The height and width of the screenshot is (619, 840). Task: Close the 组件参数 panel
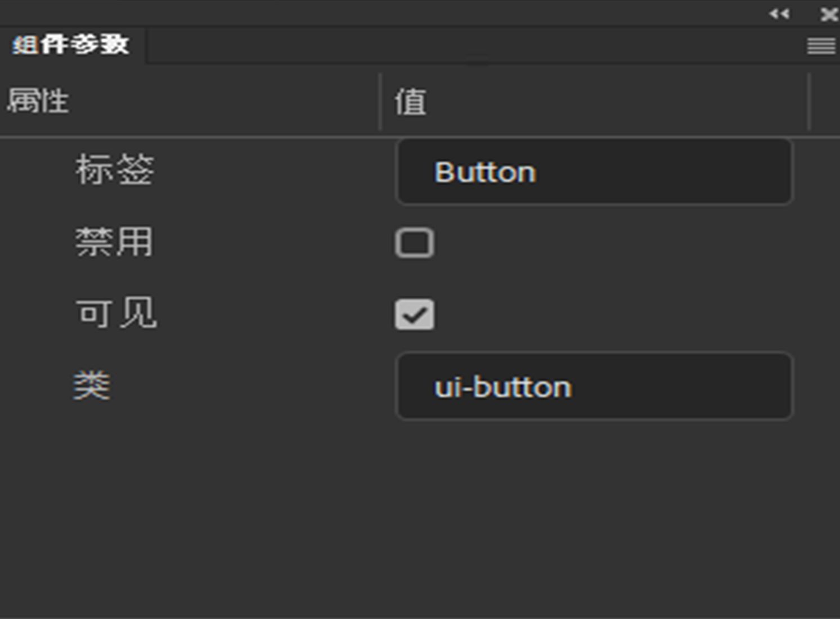(829, 14)
